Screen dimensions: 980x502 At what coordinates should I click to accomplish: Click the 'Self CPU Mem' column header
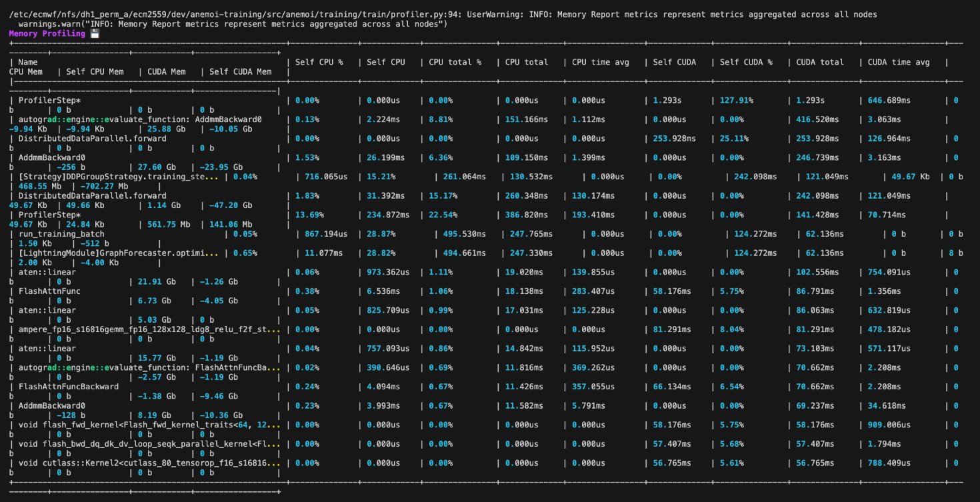coord(95,72)
